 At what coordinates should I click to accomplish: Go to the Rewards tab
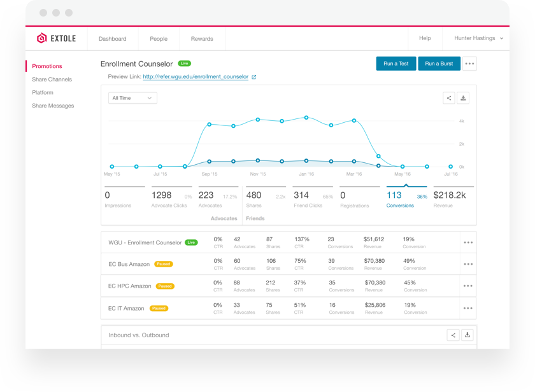tap(202, 39)
